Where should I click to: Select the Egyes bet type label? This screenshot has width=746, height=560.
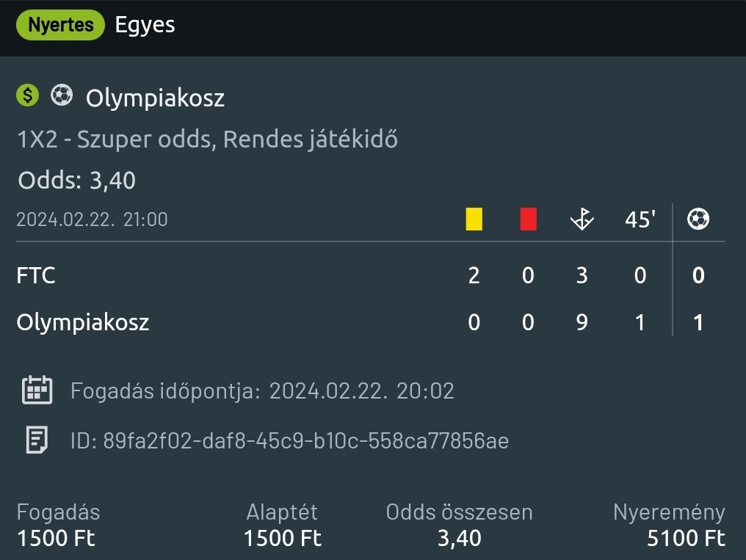(x=145, y=25)
